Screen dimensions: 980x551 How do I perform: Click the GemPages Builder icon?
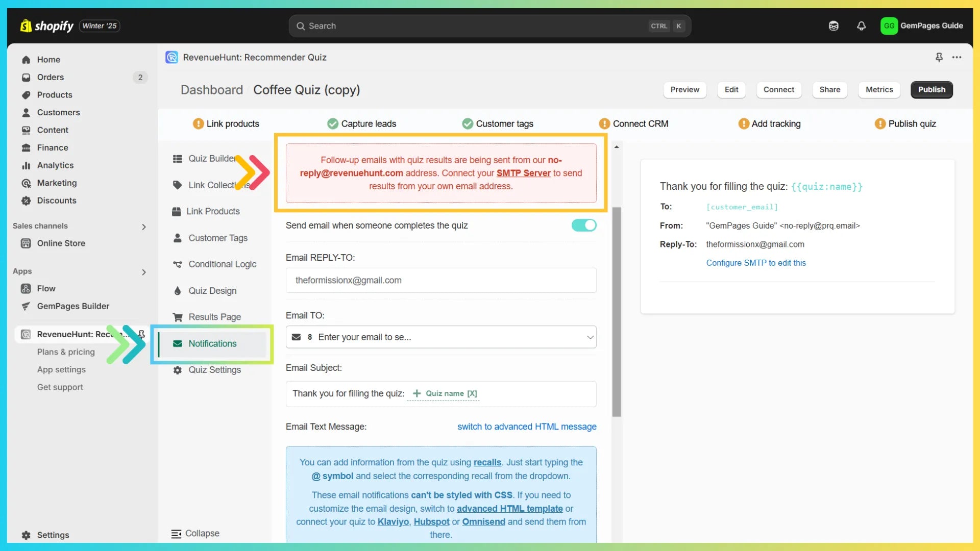26,306
